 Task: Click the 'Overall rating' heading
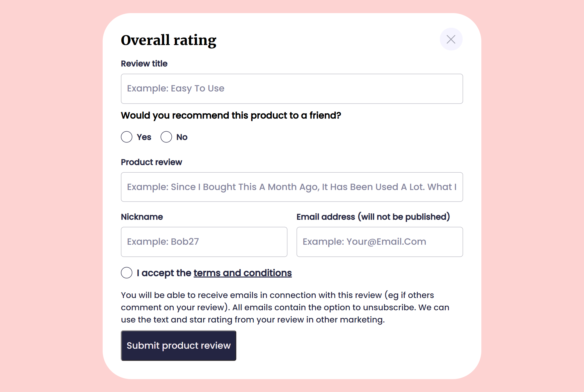coord(169,40)
